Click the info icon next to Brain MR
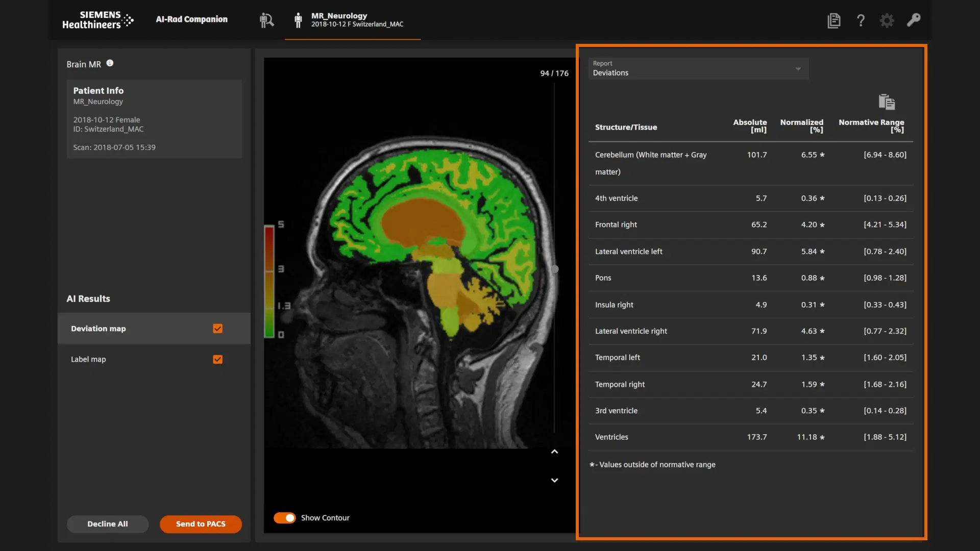 110,63
